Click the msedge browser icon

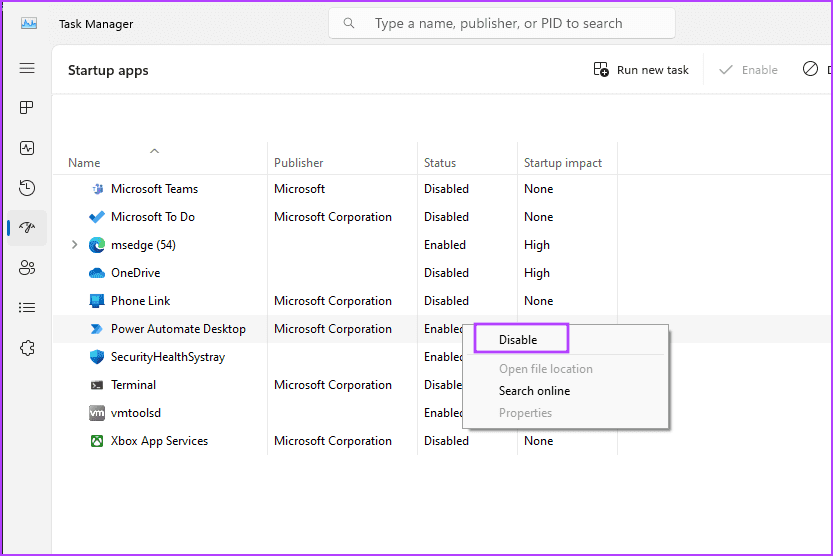pyautogui.click(x=97, y=245)
